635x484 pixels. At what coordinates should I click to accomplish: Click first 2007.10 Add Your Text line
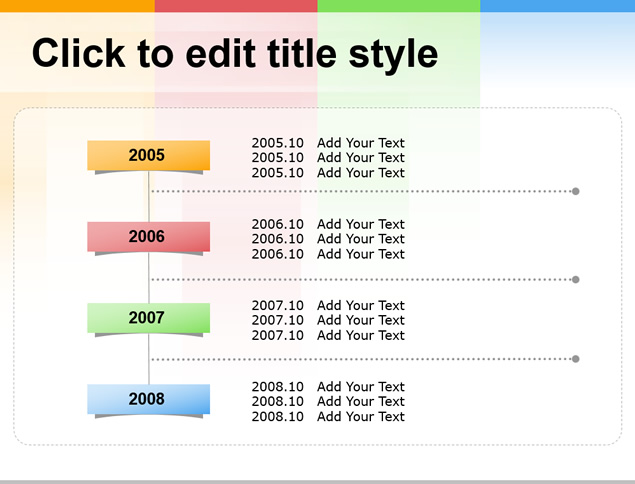click(x=328, y=305)
